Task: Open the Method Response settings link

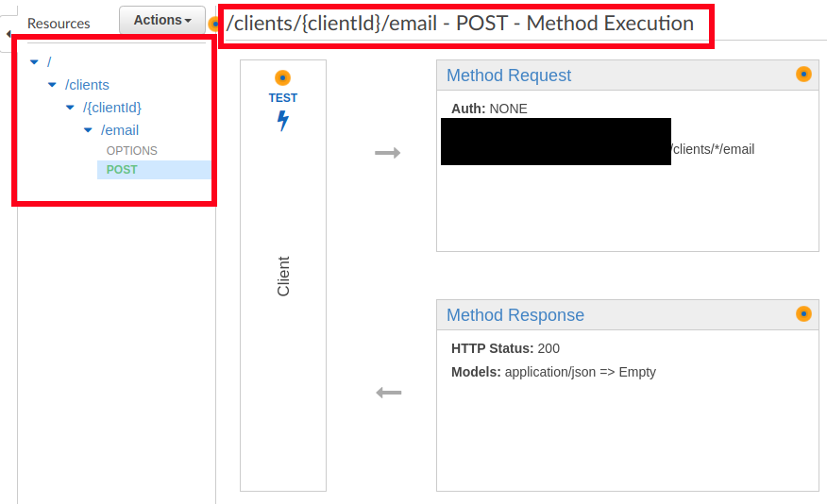Action: [515, 315]
